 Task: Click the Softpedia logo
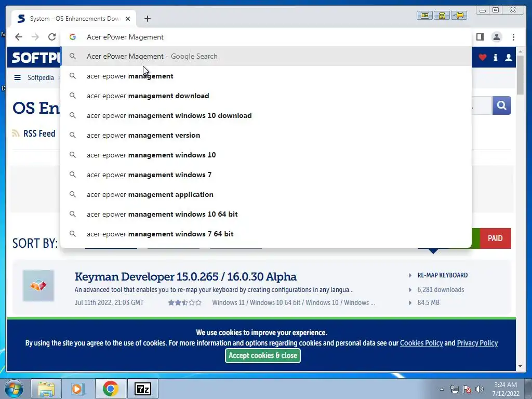click(x=36, y=58)
